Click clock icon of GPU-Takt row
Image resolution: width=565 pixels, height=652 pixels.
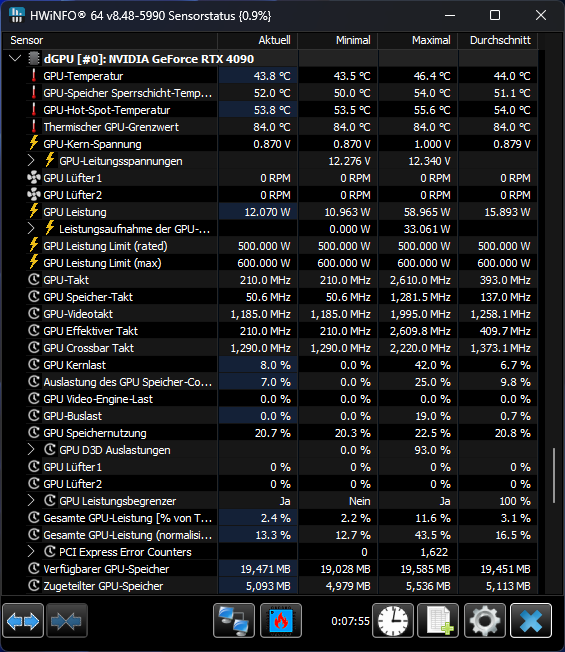point(34,279)
